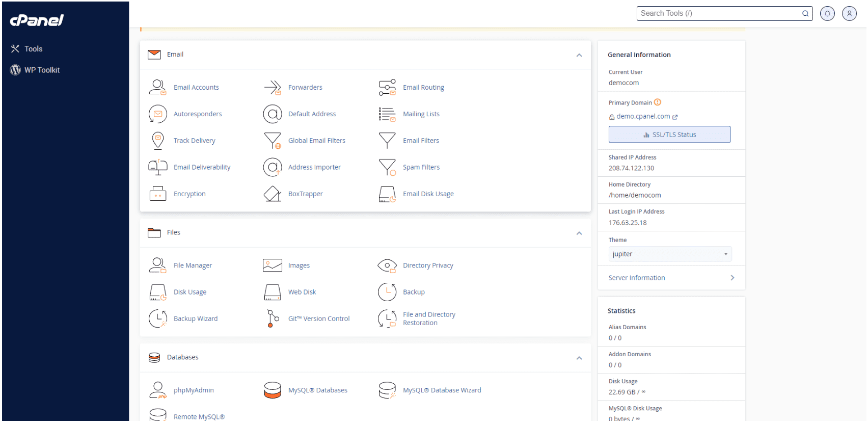
Task: Open the Email Filters funnel icon
Action: (387, 140)
